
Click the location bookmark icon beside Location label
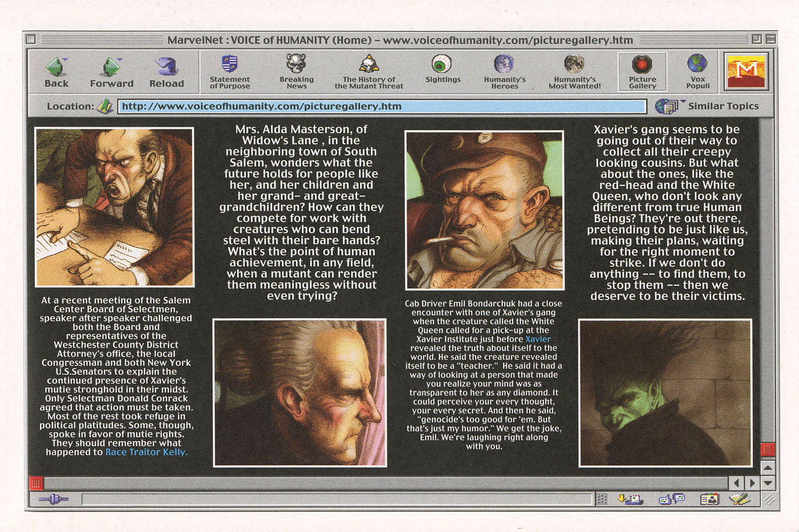click(x=105, y=107)
